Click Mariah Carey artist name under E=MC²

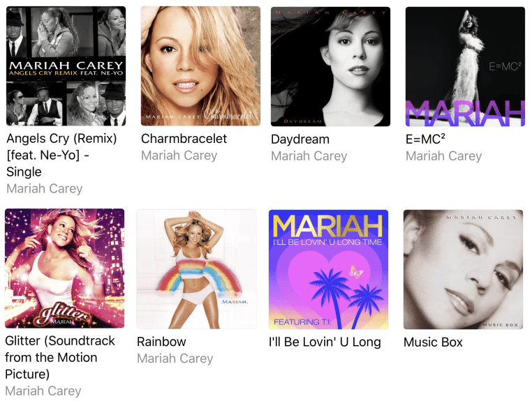[444, 156]
